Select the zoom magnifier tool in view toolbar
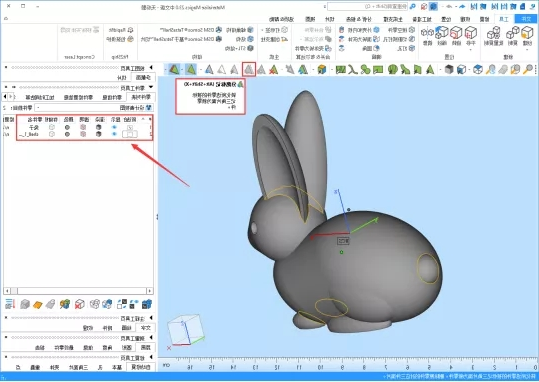 tap(528, 69)
